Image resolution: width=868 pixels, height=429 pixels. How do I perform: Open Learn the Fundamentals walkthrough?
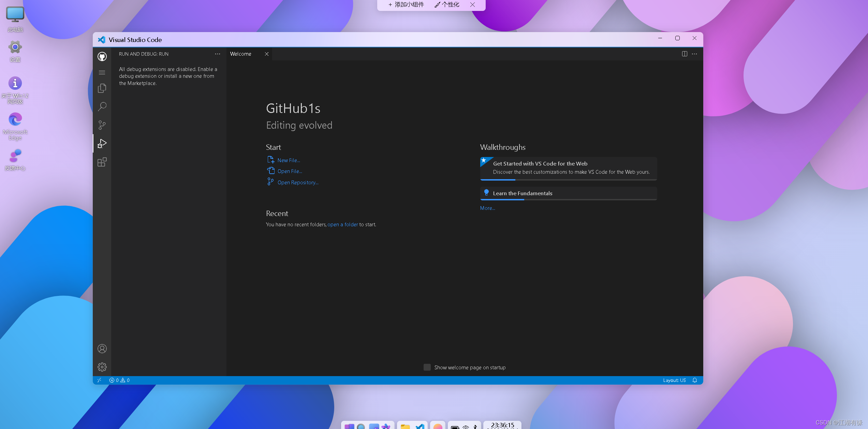tap(569, 193)
